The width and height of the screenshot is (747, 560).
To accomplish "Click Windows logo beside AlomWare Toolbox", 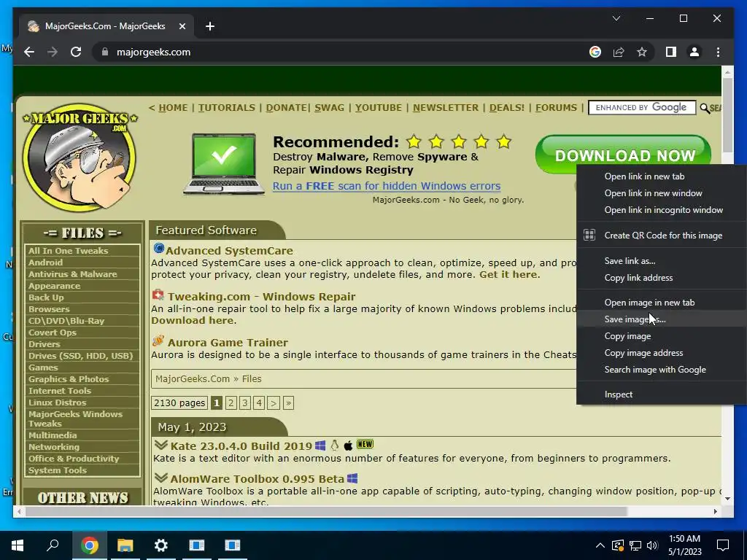I will tap(352, 478).
